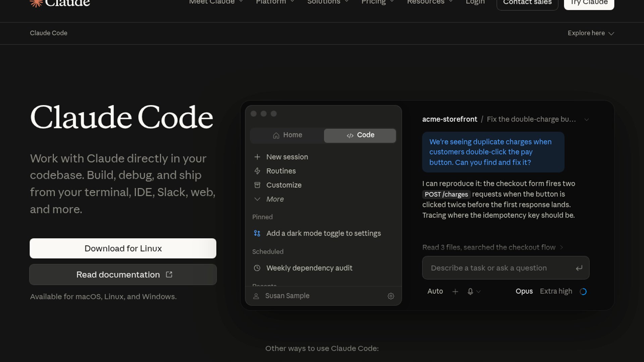Screen dimensions: 644x362
Task: Click the circular progress indicator icon
Action: pos(583,292)
